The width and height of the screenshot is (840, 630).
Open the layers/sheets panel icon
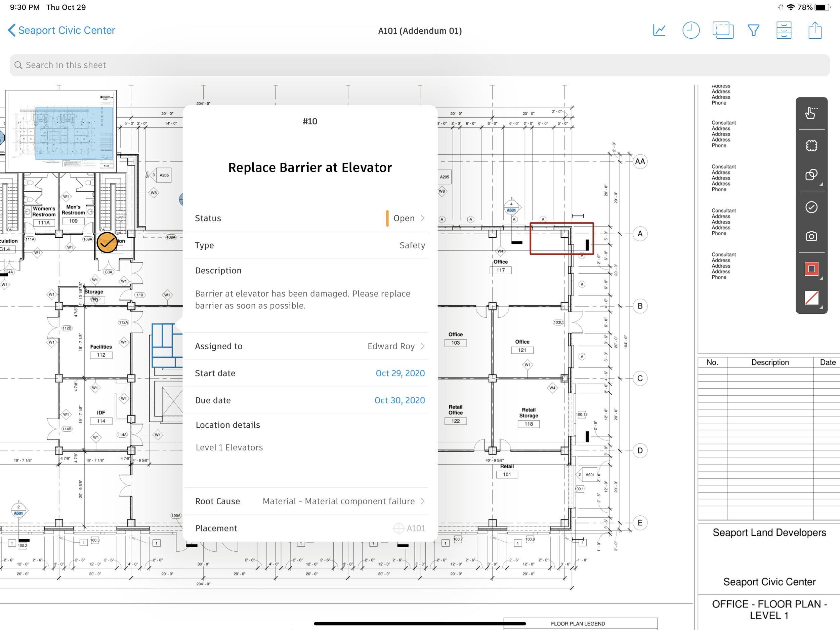[721, 31]
